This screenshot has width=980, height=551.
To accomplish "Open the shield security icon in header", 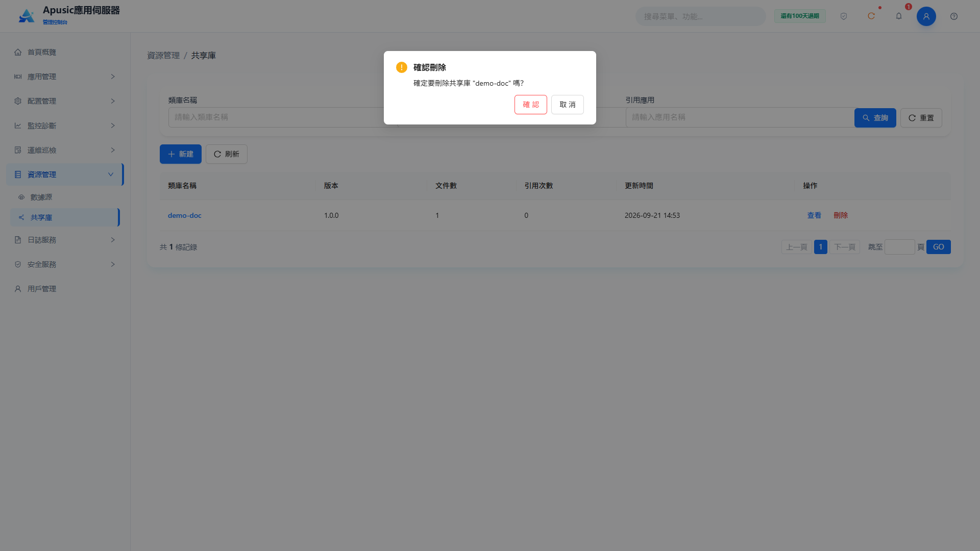I will point(844,16).
